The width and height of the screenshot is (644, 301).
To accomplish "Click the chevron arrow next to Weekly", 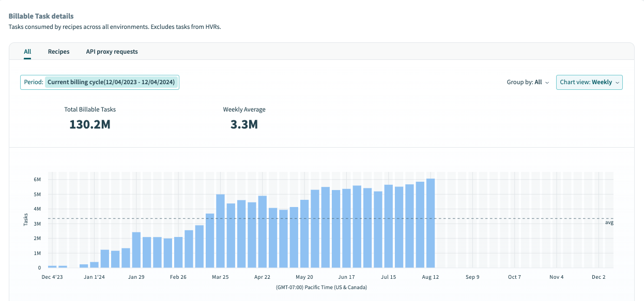I will pyautogui.click(x=618, y=83).
